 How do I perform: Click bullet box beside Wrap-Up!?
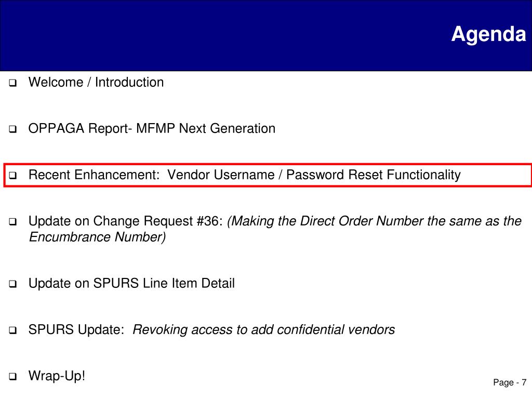coord(13,376)
